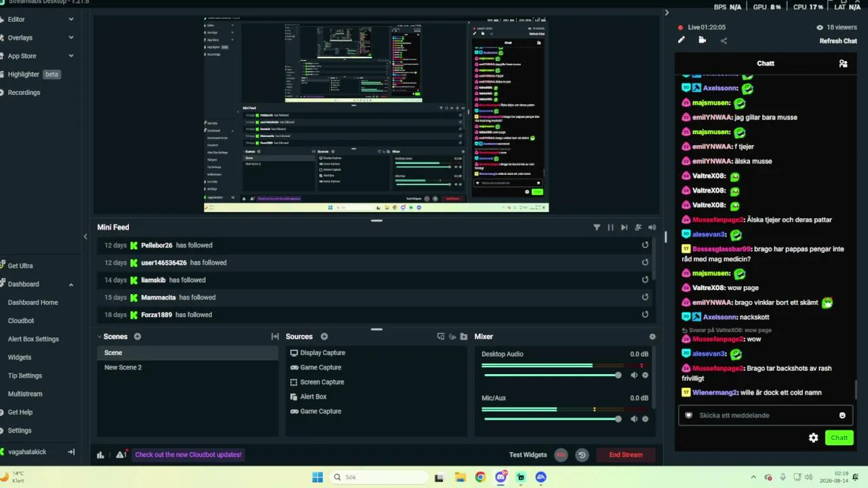This screenshot has height=488, width=868.
Task: Replay the user146536426 follow alert
Action: pos(645,262)
